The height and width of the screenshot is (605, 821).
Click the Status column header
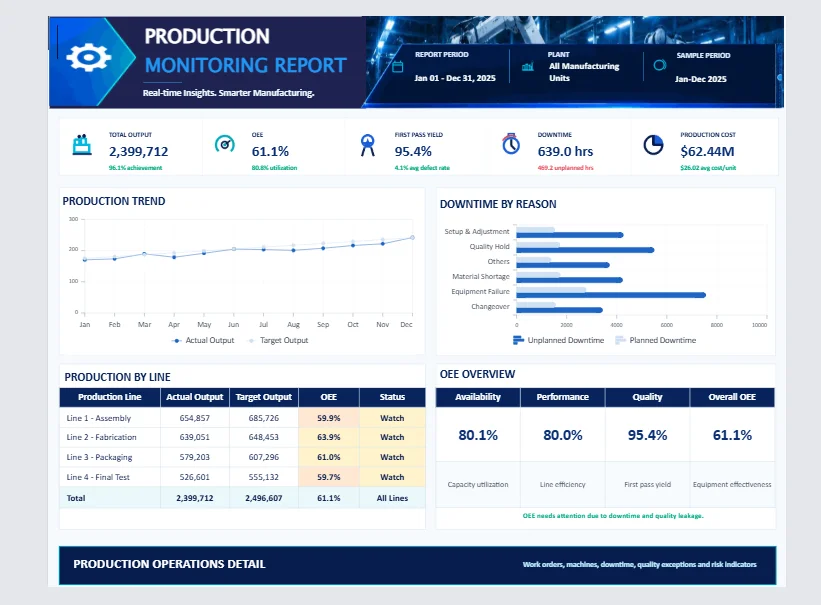click(392, 397)
